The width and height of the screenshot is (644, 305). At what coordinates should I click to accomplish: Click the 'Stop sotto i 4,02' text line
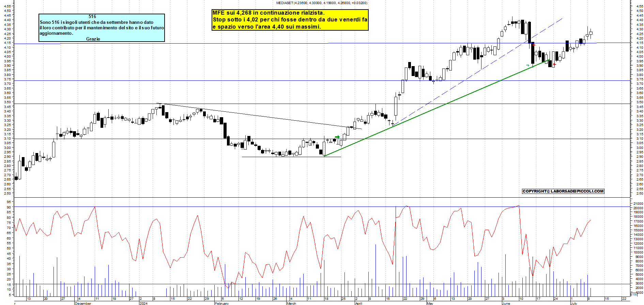click(x=290, y=20)
